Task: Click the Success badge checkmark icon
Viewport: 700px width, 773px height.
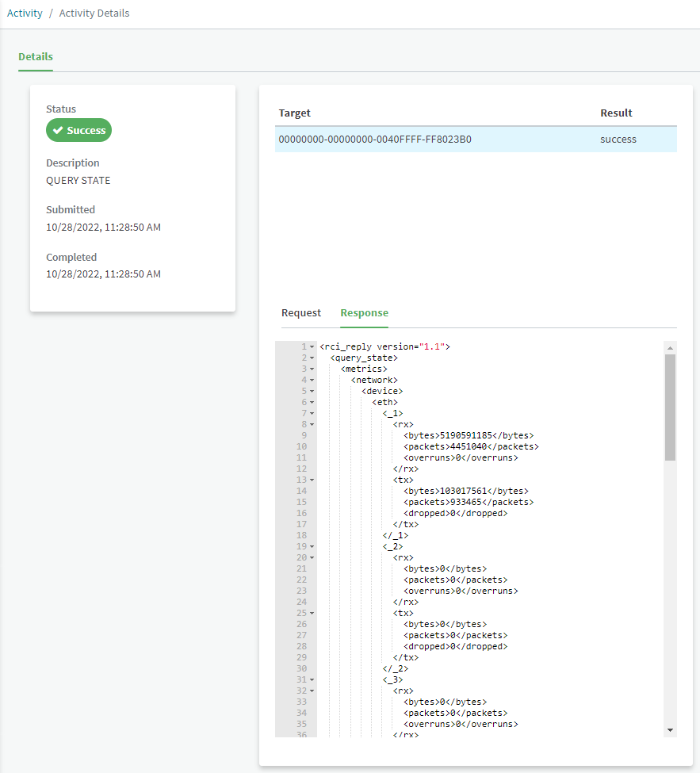Action: [x=58, y=130]
